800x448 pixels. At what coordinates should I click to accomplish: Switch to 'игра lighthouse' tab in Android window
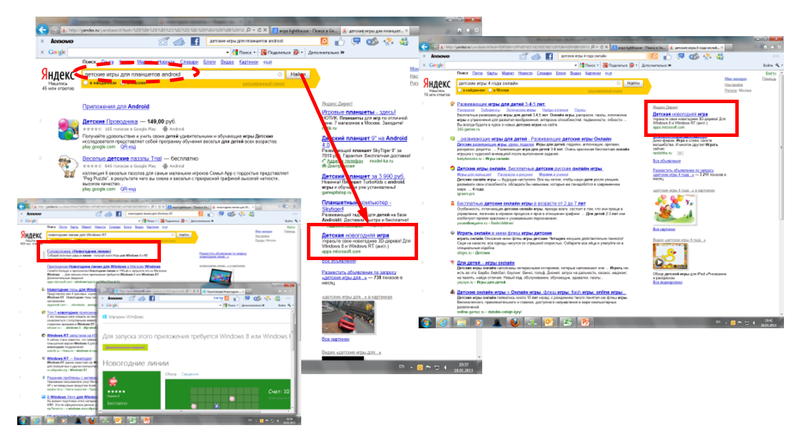point(304,30)
